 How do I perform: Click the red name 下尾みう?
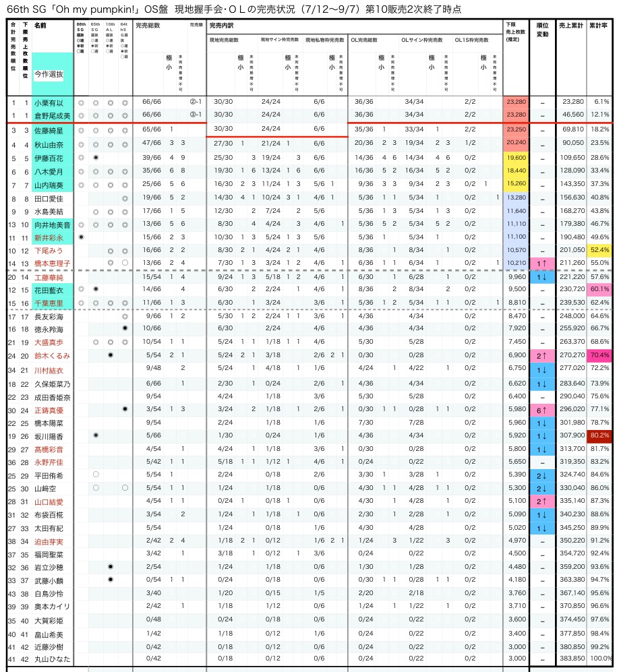[x=47, y=250]
